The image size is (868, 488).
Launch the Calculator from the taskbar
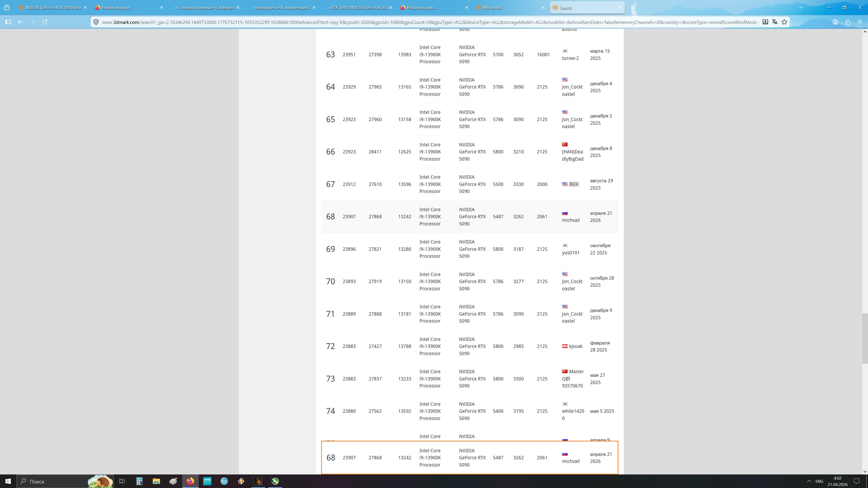pos(139,481)
